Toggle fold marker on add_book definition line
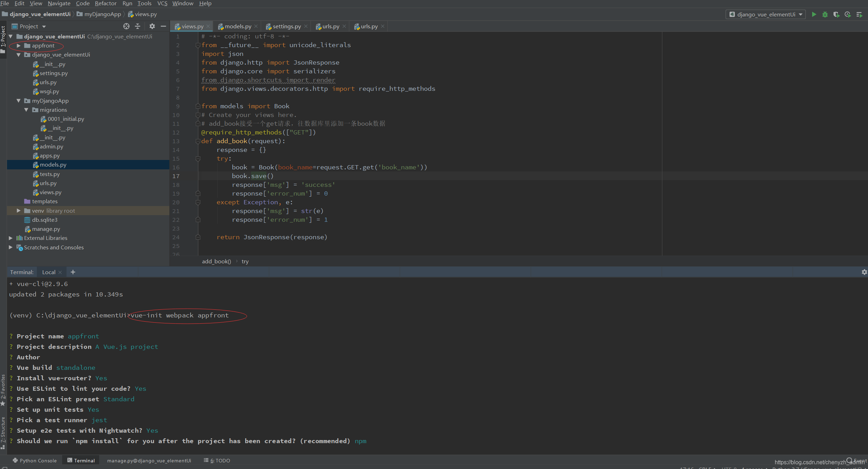This screenshot has width=868, height=469. coord(198,141)
